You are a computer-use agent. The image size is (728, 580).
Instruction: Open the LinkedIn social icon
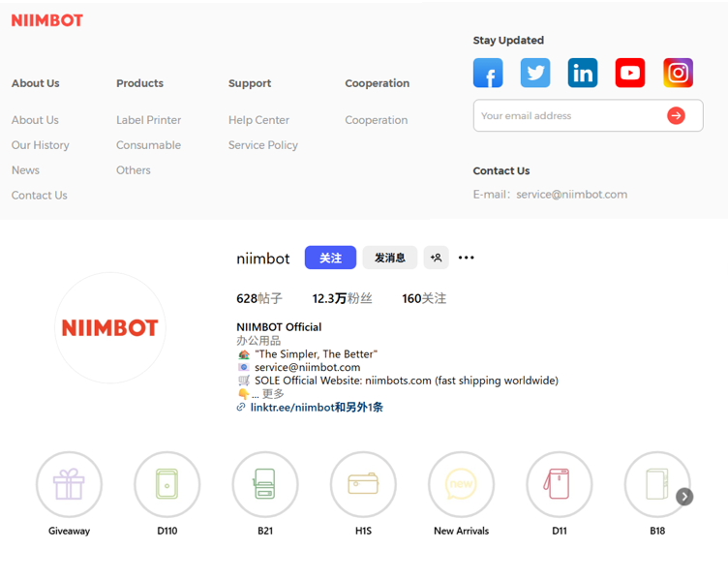tap(583, 74)
